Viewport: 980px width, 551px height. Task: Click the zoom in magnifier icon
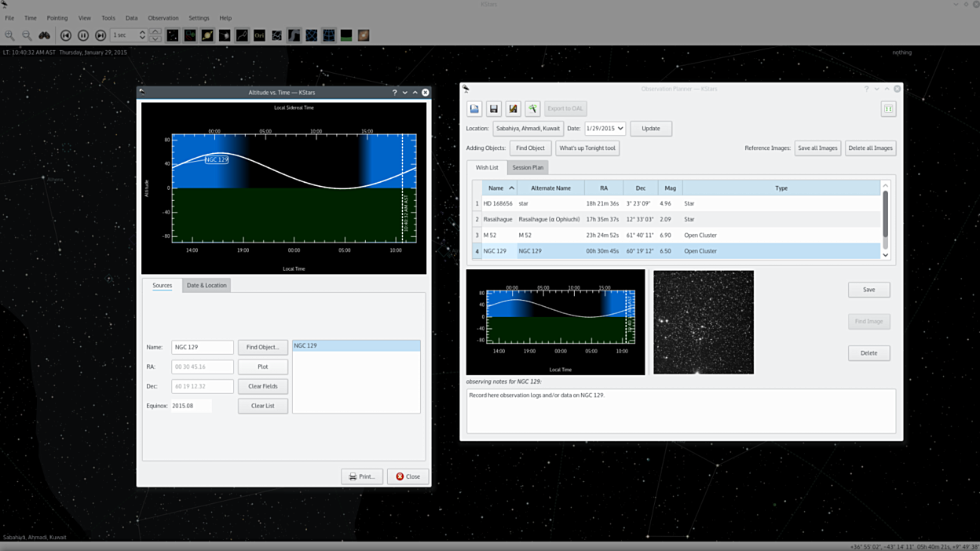(10, 35)
